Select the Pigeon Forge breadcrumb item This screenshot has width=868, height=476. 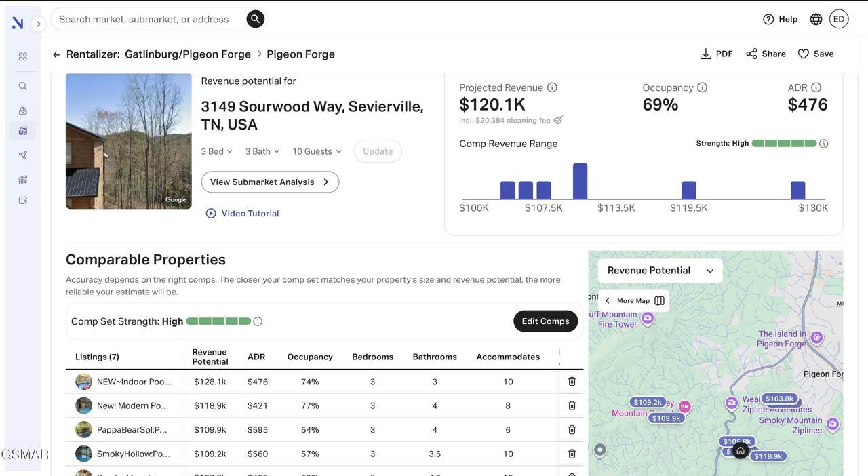[300, 54]
